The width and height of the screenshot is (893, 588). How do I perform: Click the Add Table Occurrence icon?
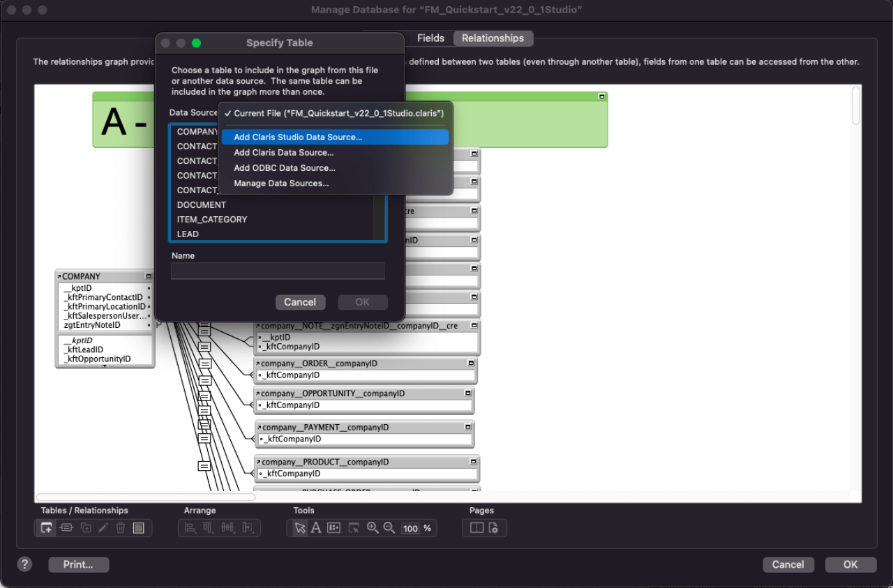47,528
